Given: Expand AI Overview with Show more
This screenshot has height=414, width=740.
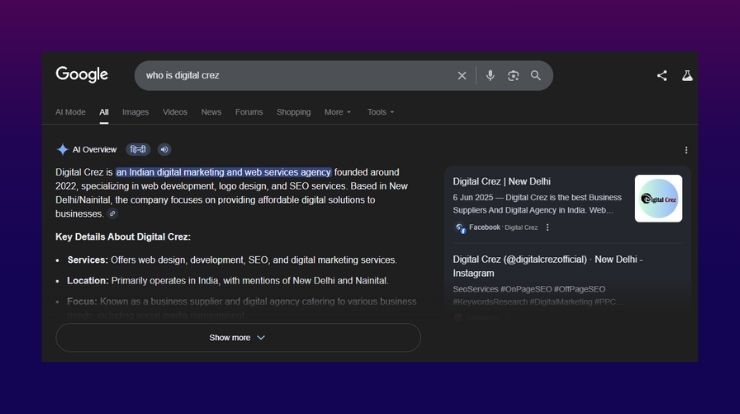Looking at the screenshot, I should (x=238, y=338).
